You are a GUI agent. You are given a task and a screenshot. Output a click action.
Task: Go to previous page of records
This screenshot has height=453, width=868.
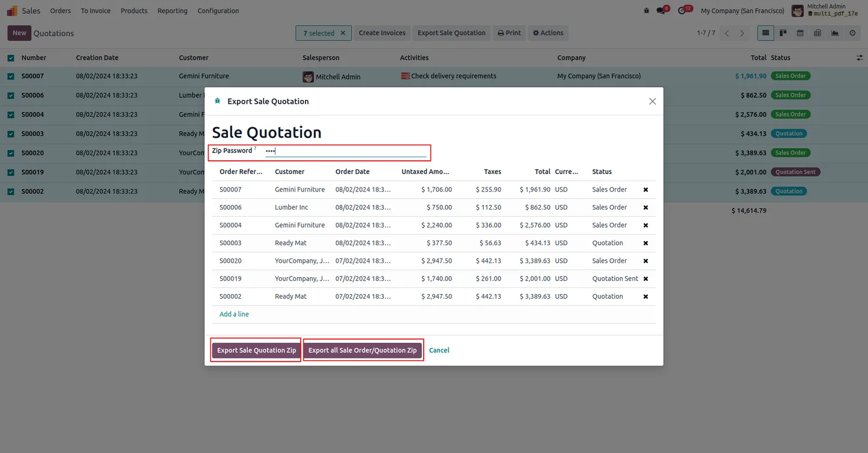click(727, 33)
